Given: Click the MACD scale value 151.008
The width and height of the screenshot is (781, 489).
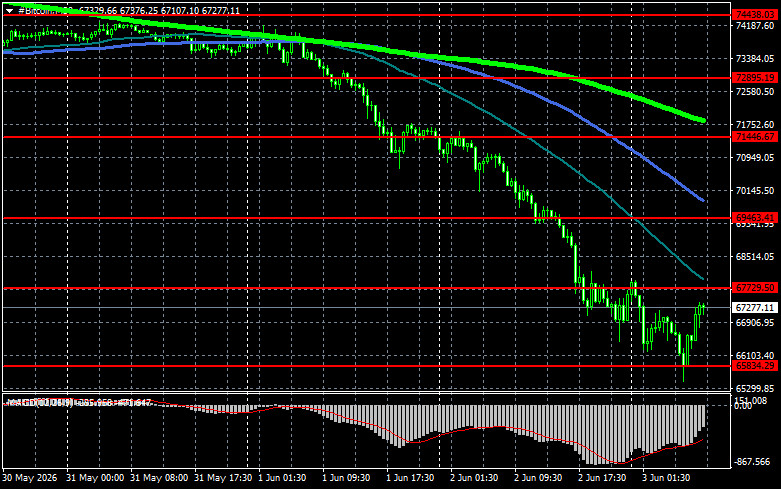Looking at the screenshot, I should tap(751, 400).
